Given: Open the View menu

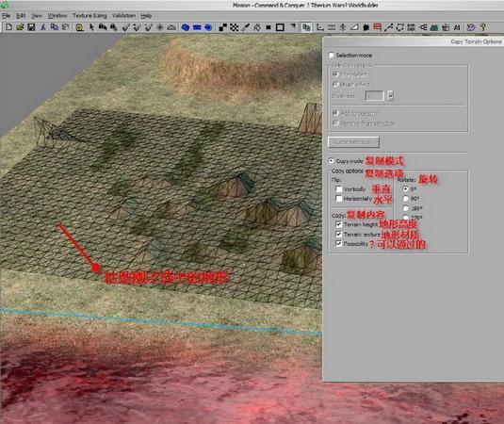Looking at the screenshot, I should pos(37,15).
